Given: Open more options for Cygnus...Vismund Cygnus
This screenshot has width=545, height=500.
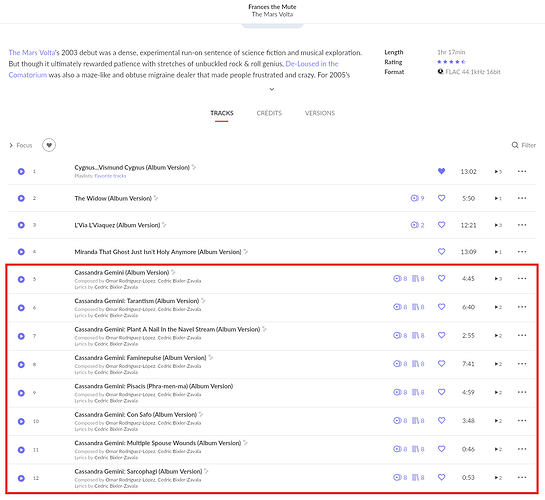Looking at the screenshot, I should pos(522,171).
